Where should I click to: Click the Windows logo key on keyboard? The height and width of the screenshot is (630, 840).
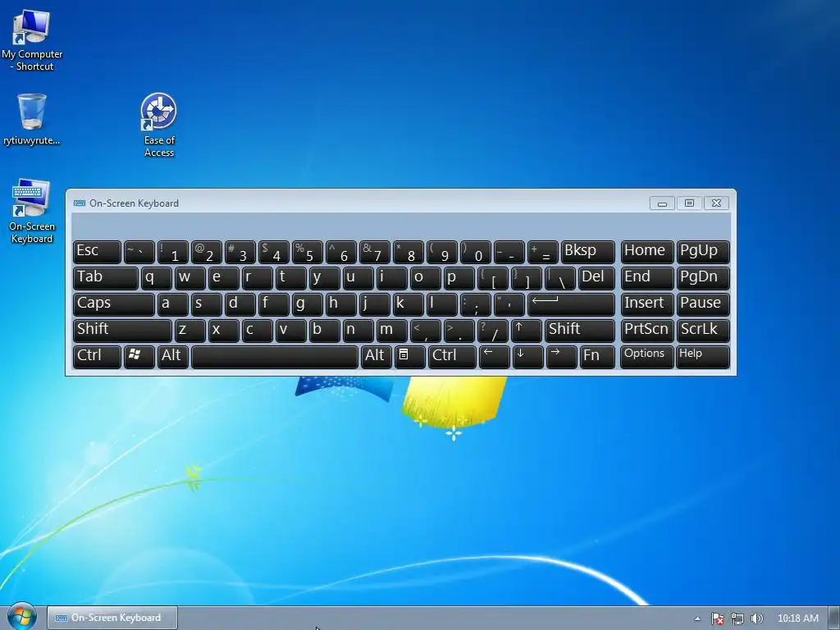(x=139, y=356)
